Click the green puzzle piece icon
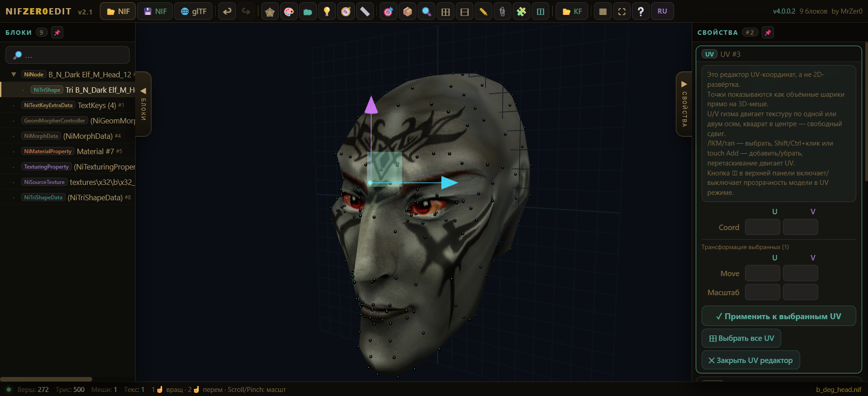The image size is (868, 396). tap(521, 12)
